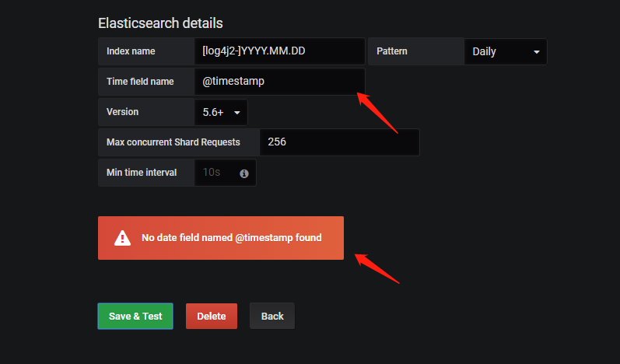Click the Index name label

(x=131, y=52)
